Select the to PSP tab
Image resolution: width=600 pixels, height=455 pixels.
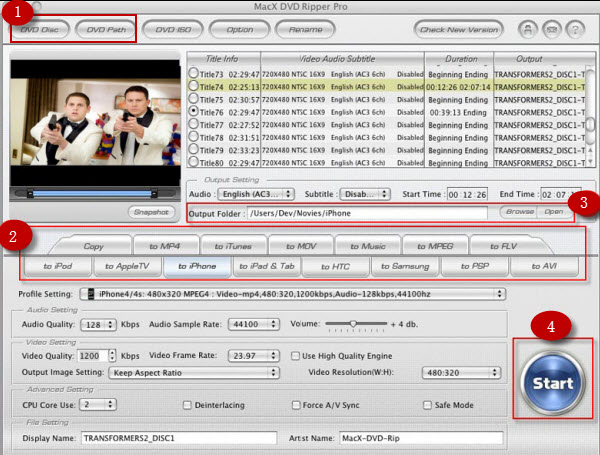tap(475, 266)
